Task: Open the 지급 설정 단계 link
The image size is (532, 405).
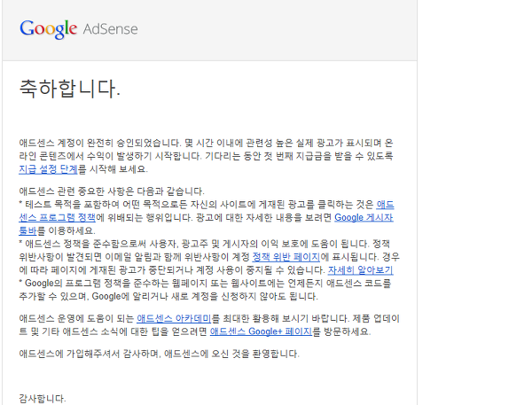Action: (x=48, y=169)
